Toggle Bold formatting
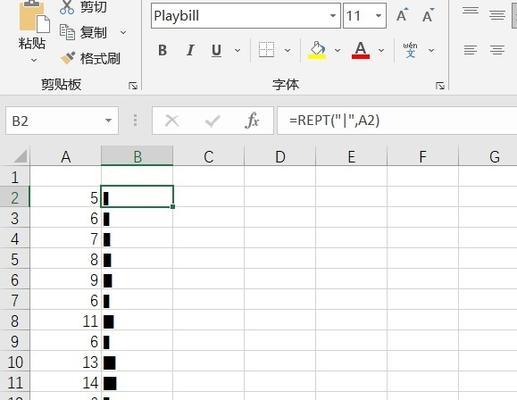 [x=162, y=50]
